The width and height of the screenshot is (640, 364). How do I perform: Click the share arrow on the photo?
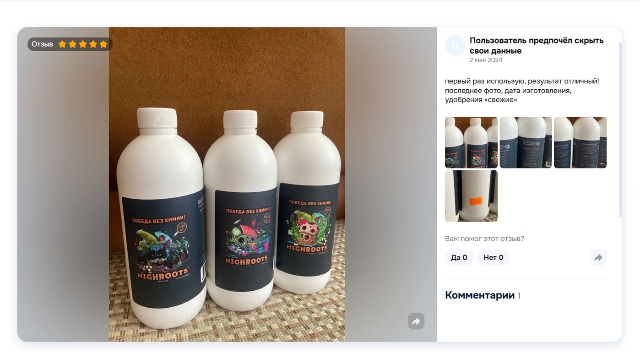click(416, 321)
